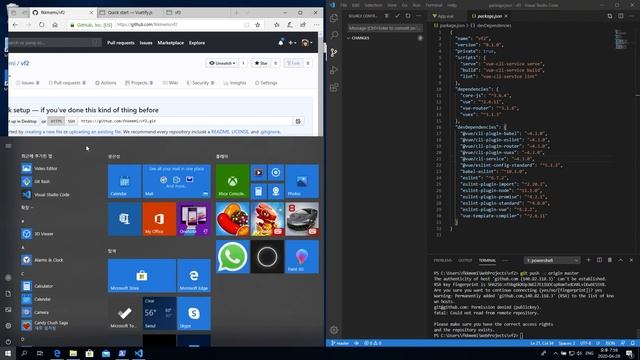This screenshot has height=360, width=640.
Task: Click the browser refresh button
Action: click(x=42, y=25)
